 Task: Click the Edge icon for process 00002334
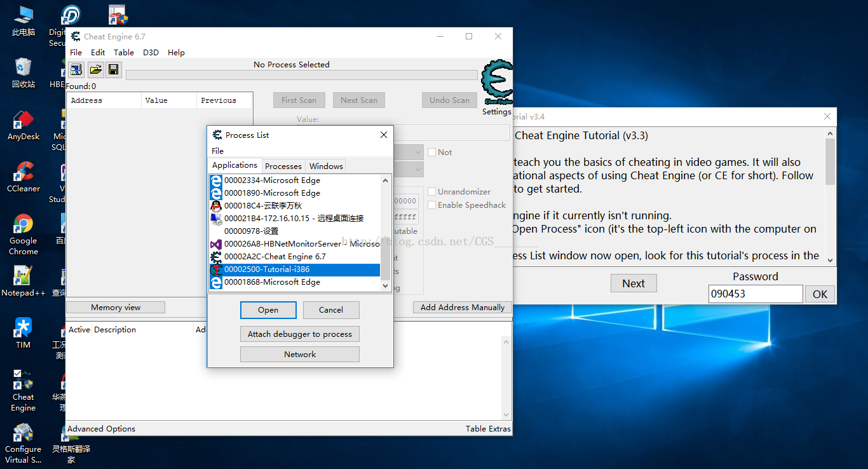point(216,180)
